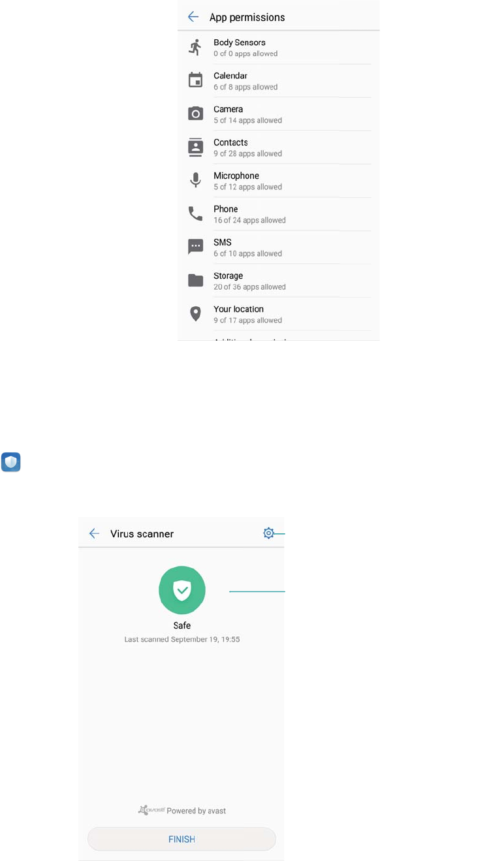
Task: Tap the Camera icon
Action: [195, 114]
